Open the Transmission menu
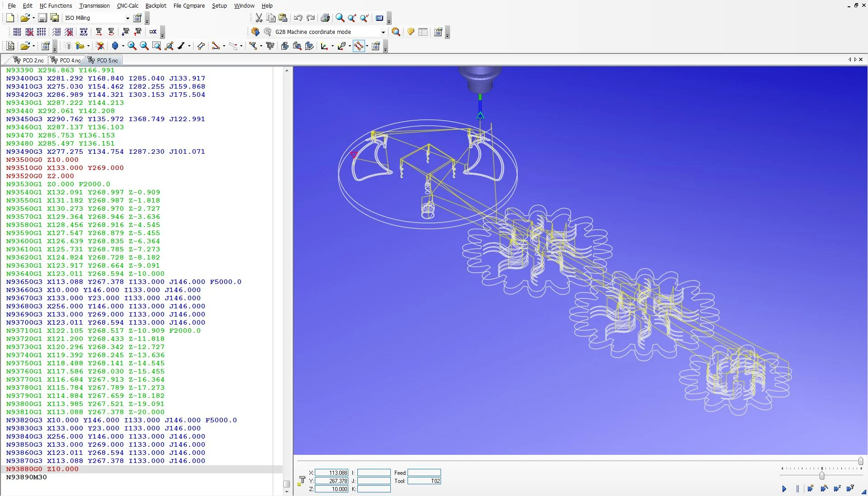This screenshot has width=868, height=496. [94, 5]
